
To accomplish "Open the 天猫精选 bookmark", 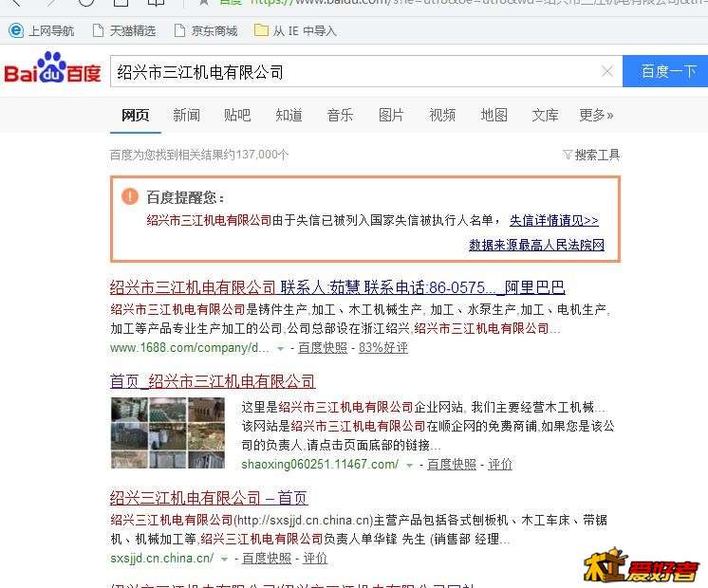I will 124,30.
